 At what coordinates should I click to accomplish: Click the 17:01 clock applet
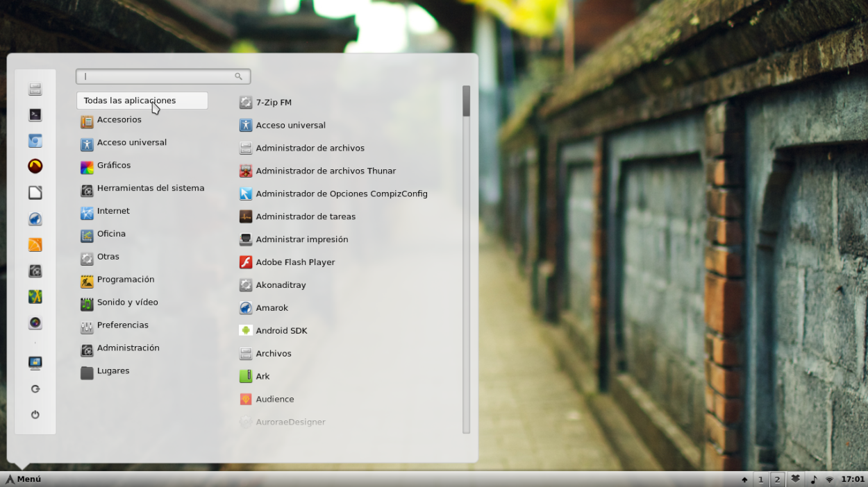click(x=853, y=479)
